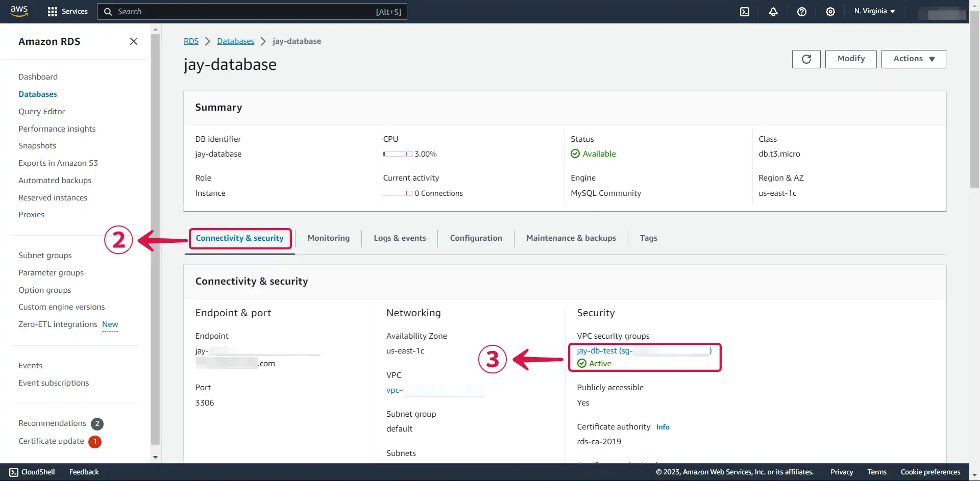Viewport: 980px width, 481px height.
Task: Open Exports in Amazon S3
Action: (58, 163)
